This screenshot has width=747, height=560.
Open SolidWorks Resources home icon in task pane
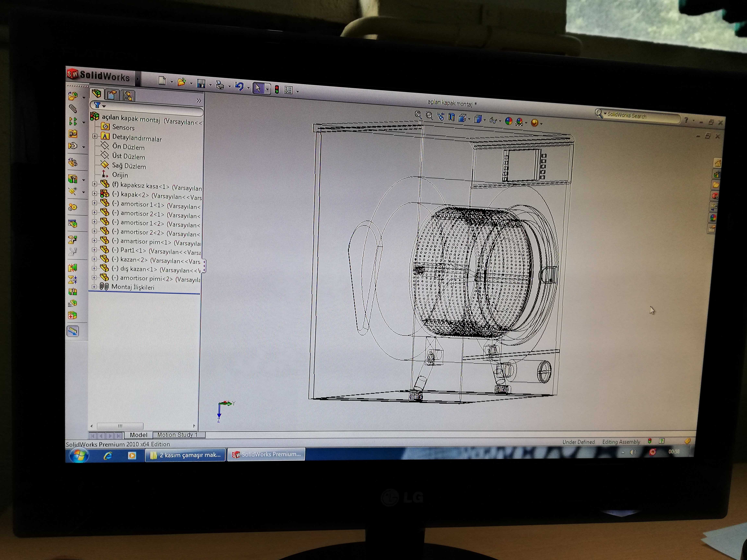coord(718,163)
